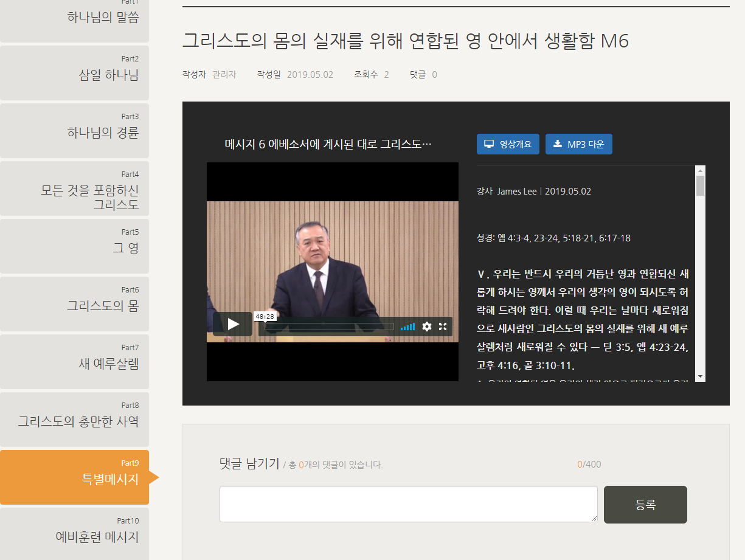Select Part3 하나님의 경륜

[x=74, y=130]
